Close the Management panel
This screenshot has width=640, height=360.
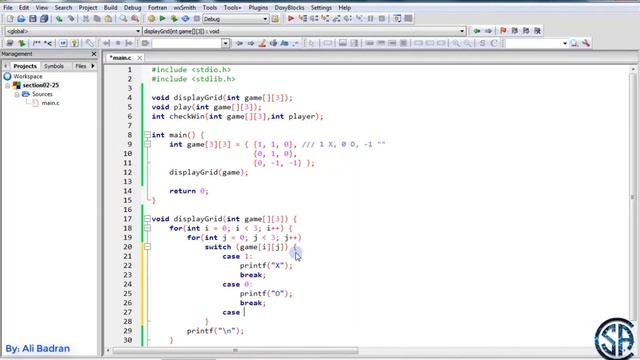[x=94, y=54]
